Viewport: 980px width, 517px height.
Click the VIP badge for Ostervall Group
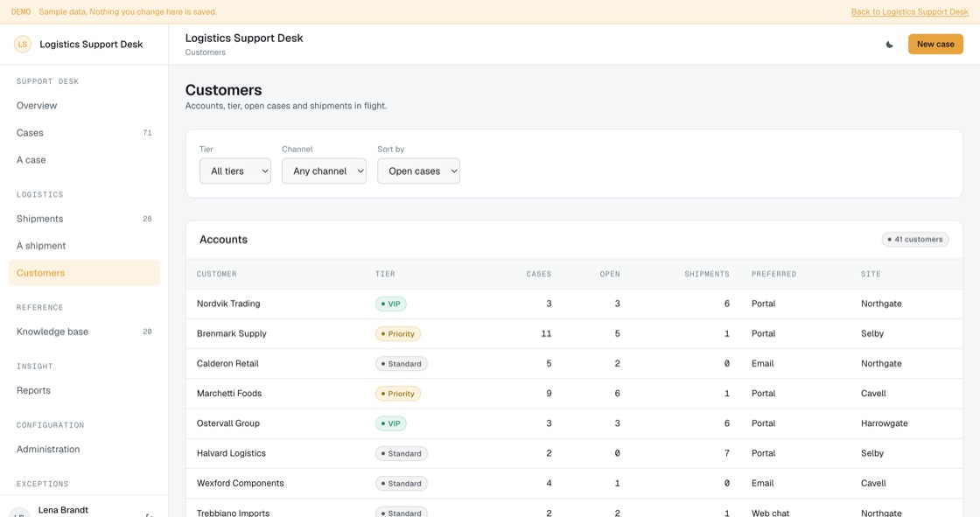coord(390,424)
